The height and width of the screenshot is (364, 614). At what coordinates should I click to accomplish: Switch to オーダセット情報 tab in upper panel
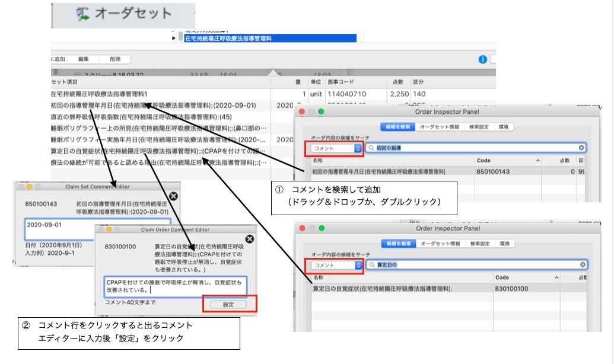(x=440, y=126)
